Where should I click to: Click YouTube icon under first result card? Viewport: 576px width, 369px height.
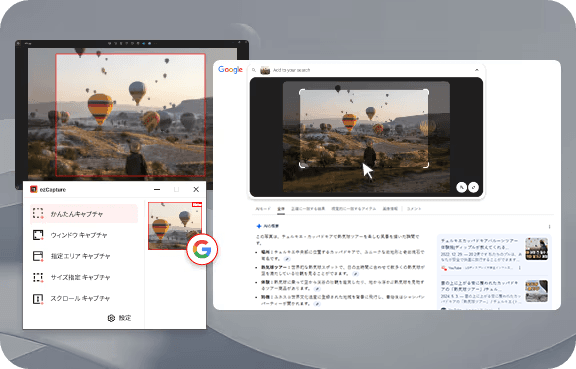(444, 268)
